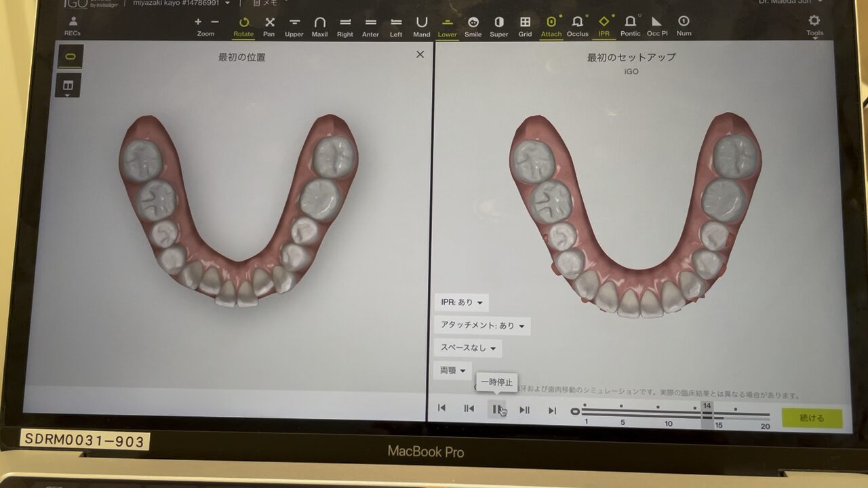Image resolution: width=868 pixels, height=488 pixels.
Task: Switch to the Right side view
Action: (345, 27)
